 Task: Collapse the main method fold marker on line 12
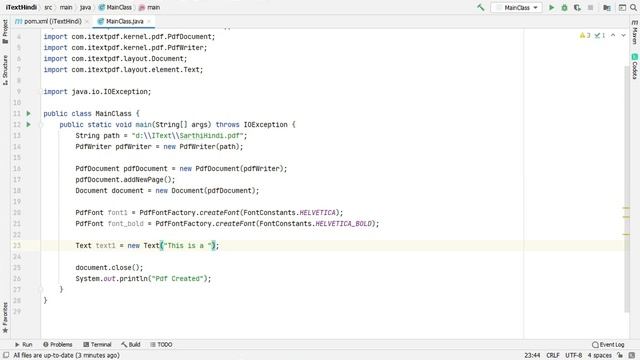click(41, 125)
